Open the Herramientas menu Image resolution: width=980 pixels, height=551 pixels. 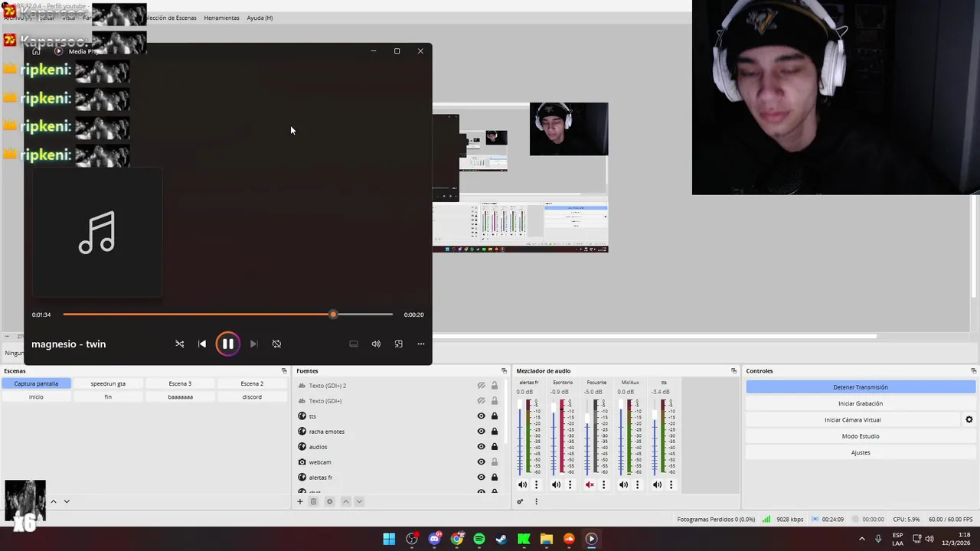[x=221, y=18]
